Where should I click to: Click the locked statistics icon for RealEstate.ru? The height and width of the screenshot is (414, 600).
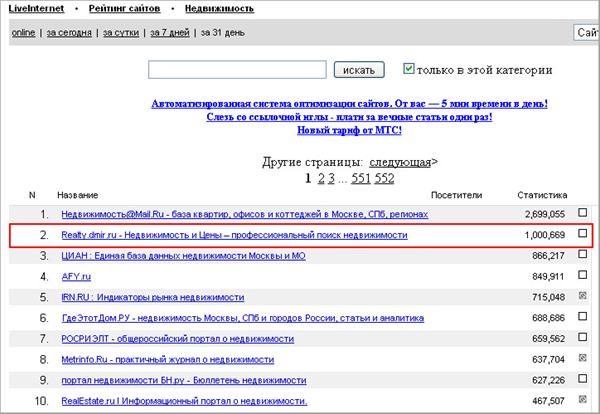click(x=582, y=399)
